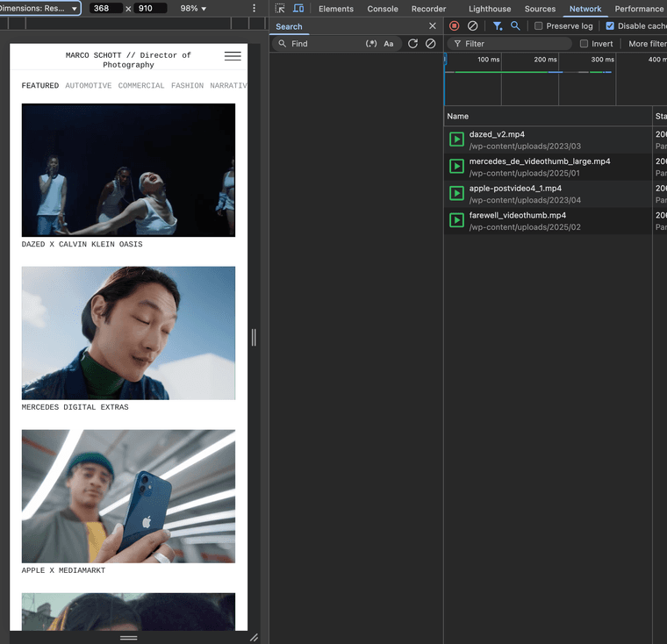Click the viewport width field 368
Viewport: 667px width, 644px height.
(x=106, y=9)
